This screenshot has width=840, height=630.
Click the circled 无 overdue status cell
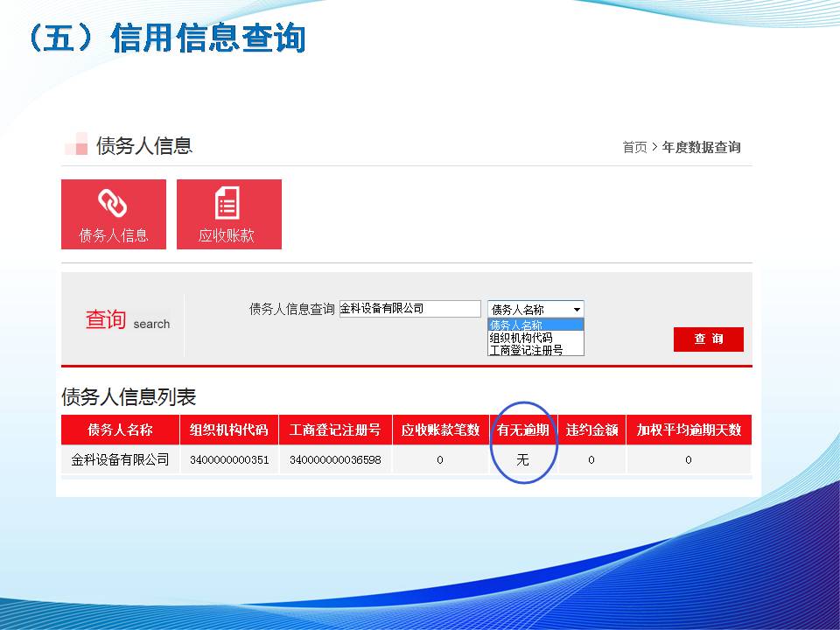[522, 459]
